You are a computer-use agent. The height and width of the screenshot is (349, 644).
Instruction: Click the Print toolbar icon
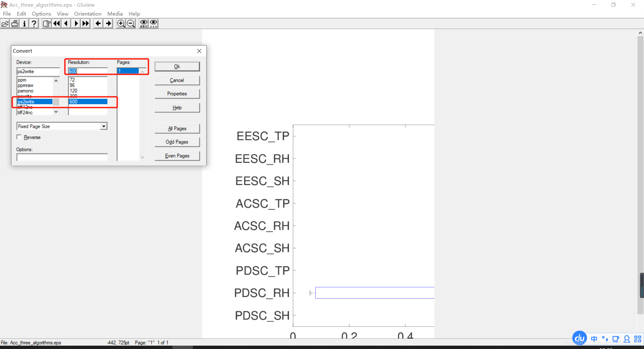point(15,23)
